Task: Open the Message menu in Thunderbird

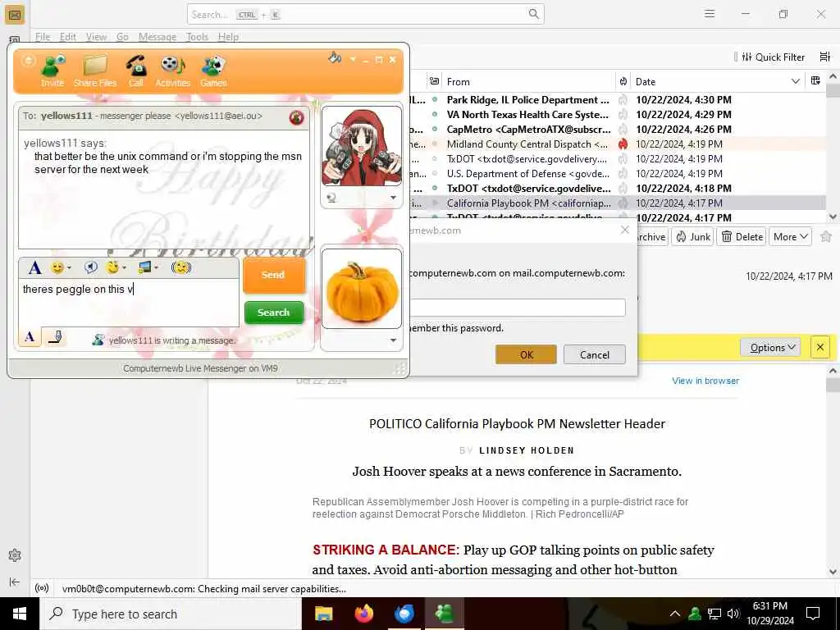Action: pyautogui.click(x=157, y=36)
